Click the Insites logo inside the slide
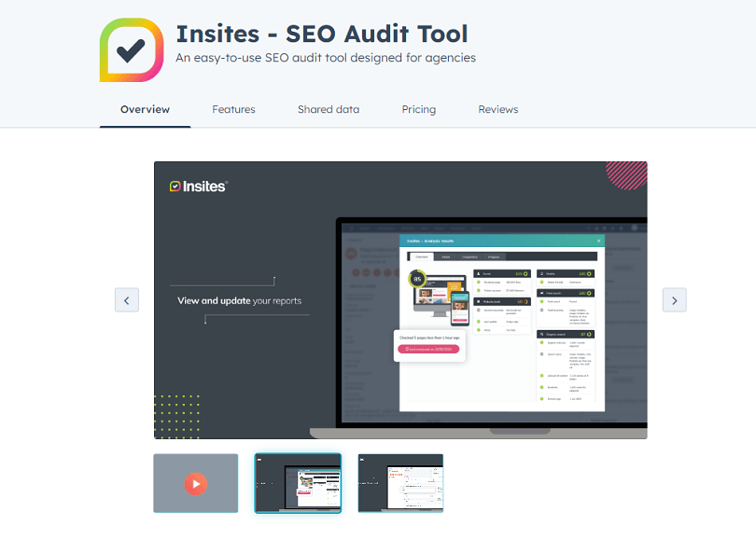The image size is (756, 553). tap(199, 187)
